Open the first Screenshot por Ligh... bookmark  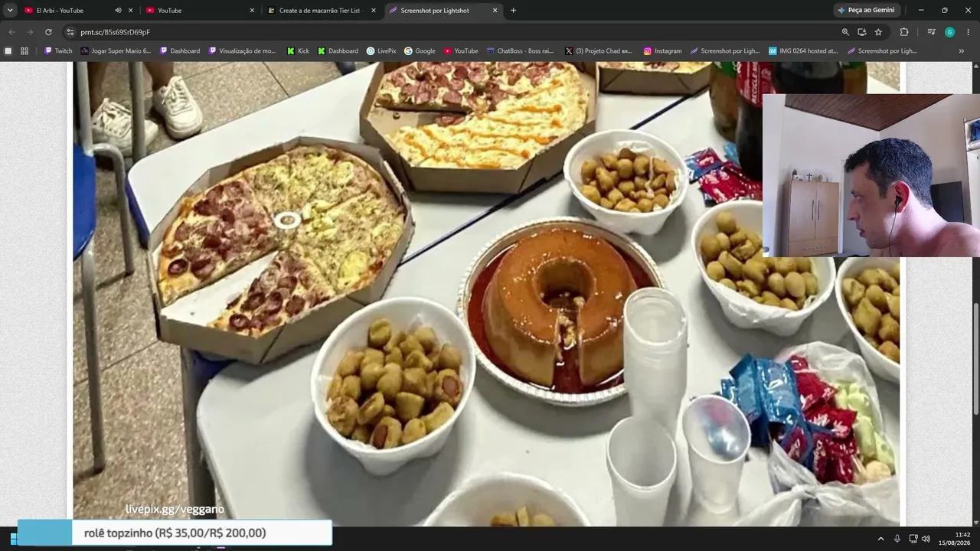pos(725,51)
